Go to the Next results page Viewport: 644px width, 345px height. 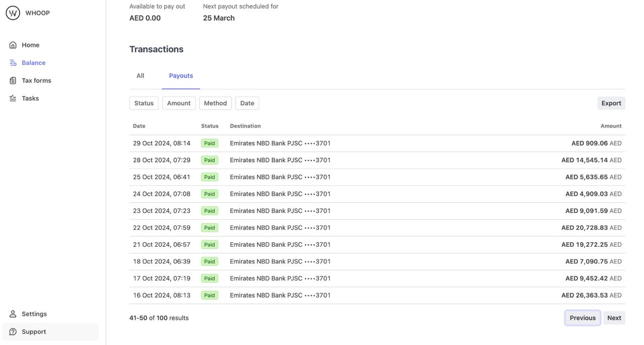(x=614, y=318)
